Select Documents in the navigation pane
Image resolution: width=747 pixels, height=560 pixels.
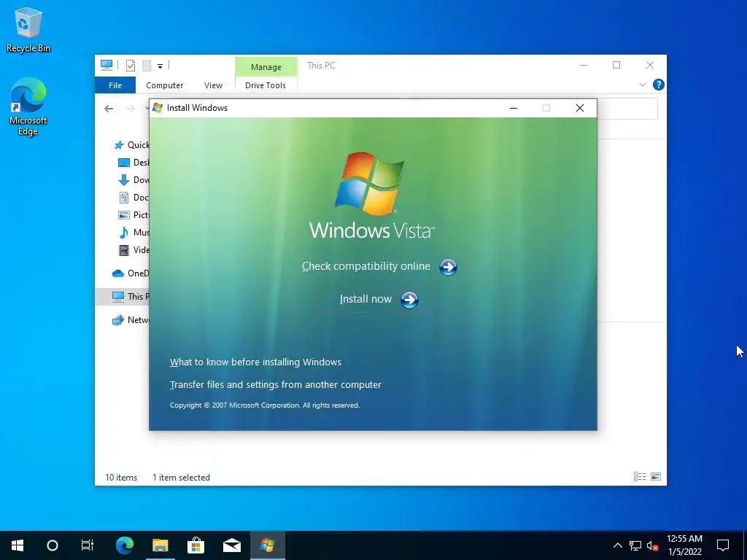[x=134, y=198]
